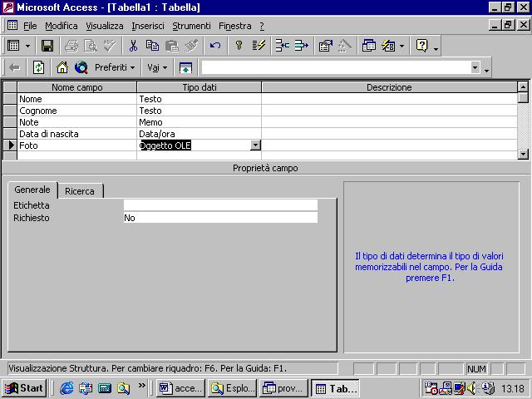Click the Memo data type cell
Viewport: 532px width, 399px height.
click(199, 122)
